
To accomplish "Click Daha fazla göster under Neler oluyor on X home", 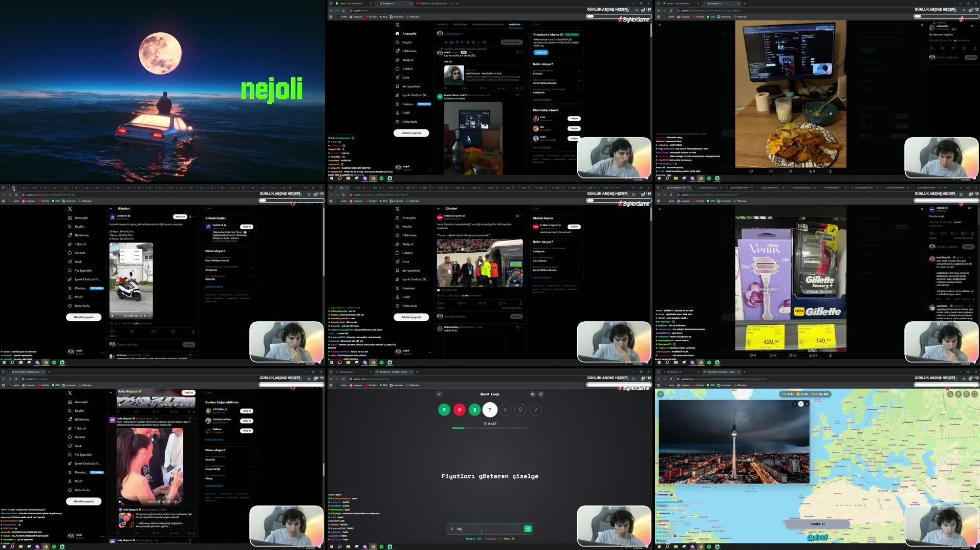I will pyautogui.click(x=541, y=100).
